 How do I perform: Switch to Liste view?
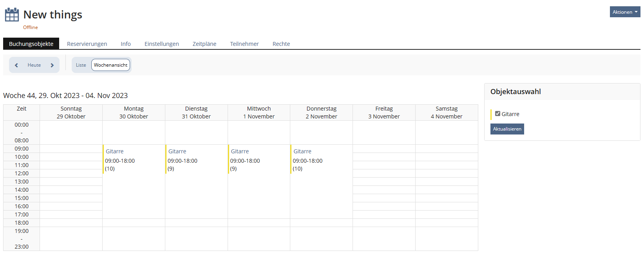[81, 65]
